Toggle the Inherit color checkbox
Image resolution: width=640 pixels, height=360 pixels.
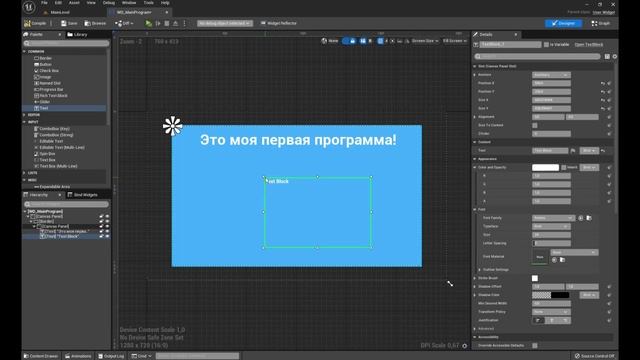[x=564, y=167]
